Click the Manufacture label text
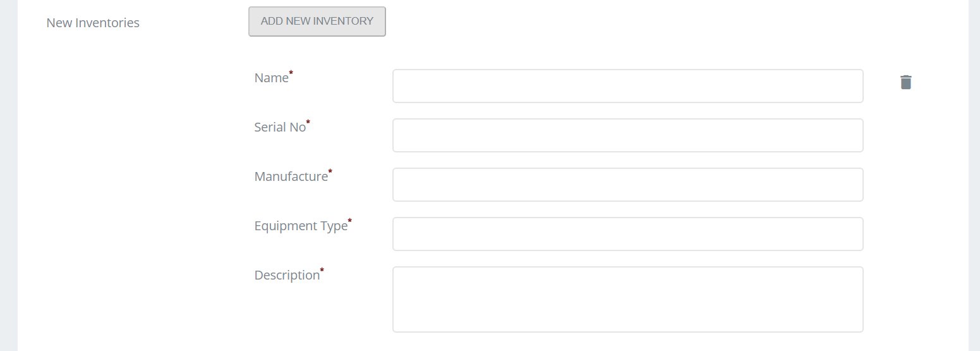The image size is (980, 351). [x=291, y=176]
